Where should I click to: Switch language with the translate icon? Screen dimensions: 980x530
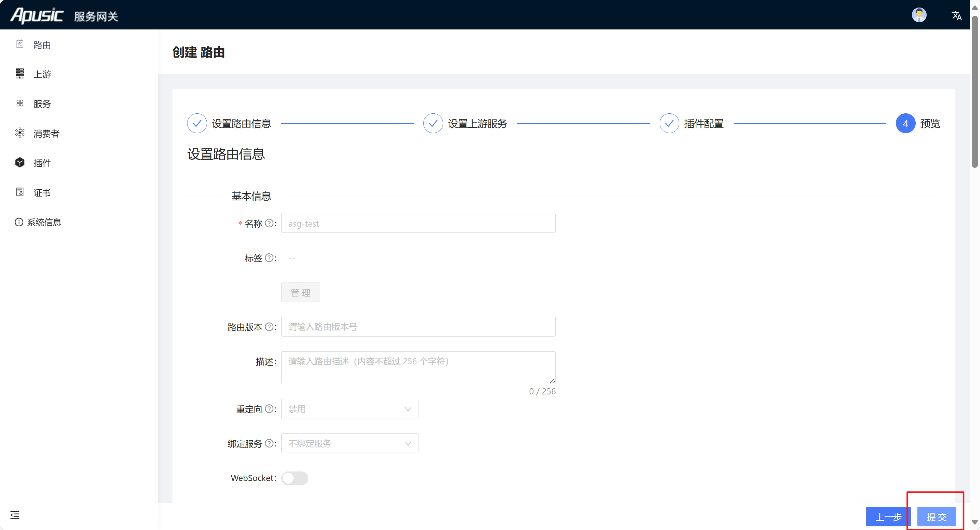956,15
